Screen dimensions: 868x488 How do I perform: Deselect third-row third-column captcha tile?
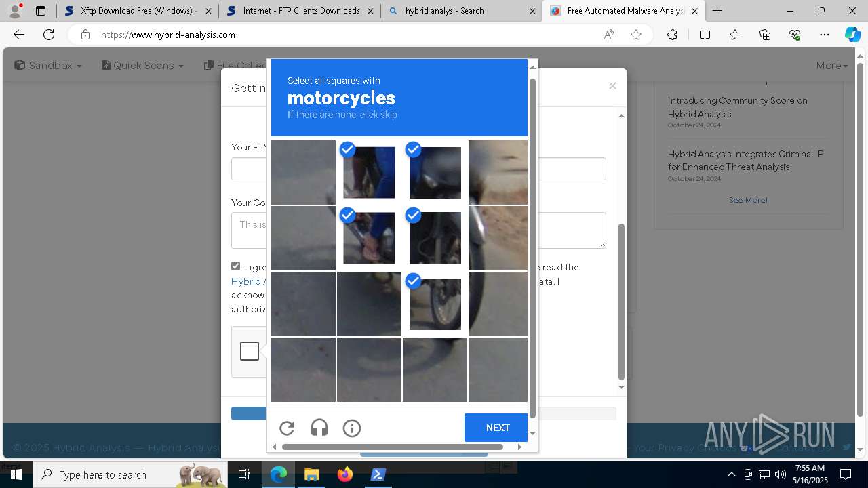(x=435, y=304)
